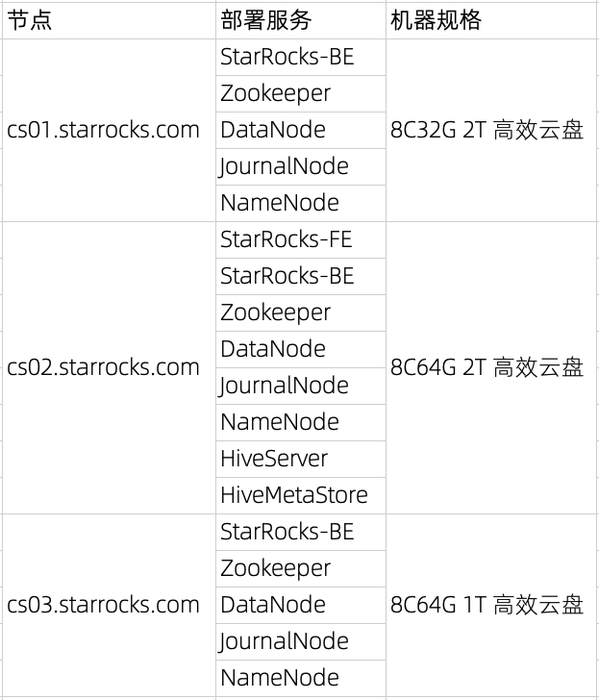
Task: Select DataNode cell in cs02 group
Action: [x=301, y=349]
